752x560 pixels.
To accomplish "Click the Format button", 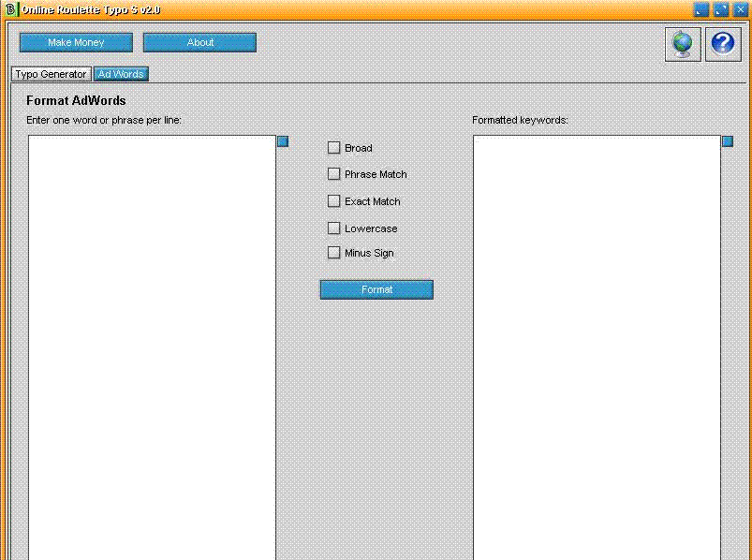I will pyautogui.click(x=377, y=290).
